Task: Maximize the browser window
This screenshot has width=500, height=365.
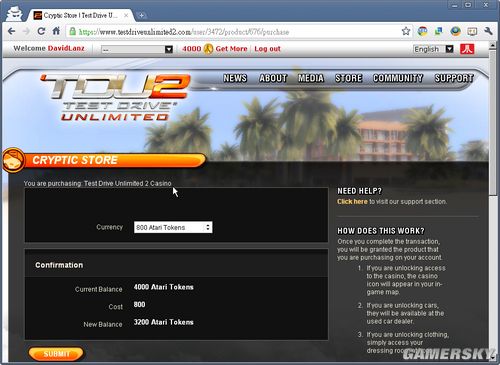Action: point(468,5)
